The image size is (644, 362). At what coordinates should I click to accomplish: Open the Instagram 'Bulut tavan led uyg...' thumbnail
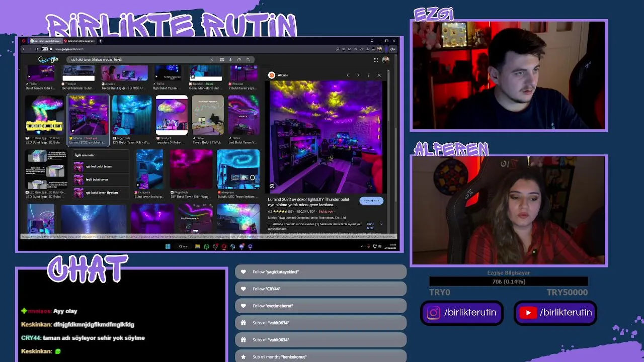(149, 169)
